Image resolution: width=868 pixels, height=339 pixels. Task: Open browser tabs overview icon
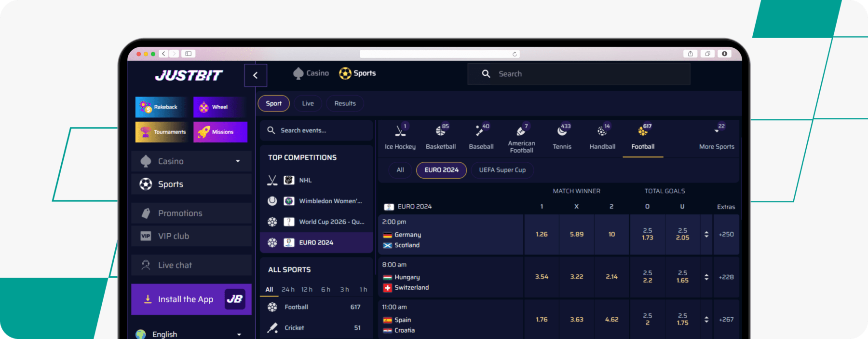point(707,54)
